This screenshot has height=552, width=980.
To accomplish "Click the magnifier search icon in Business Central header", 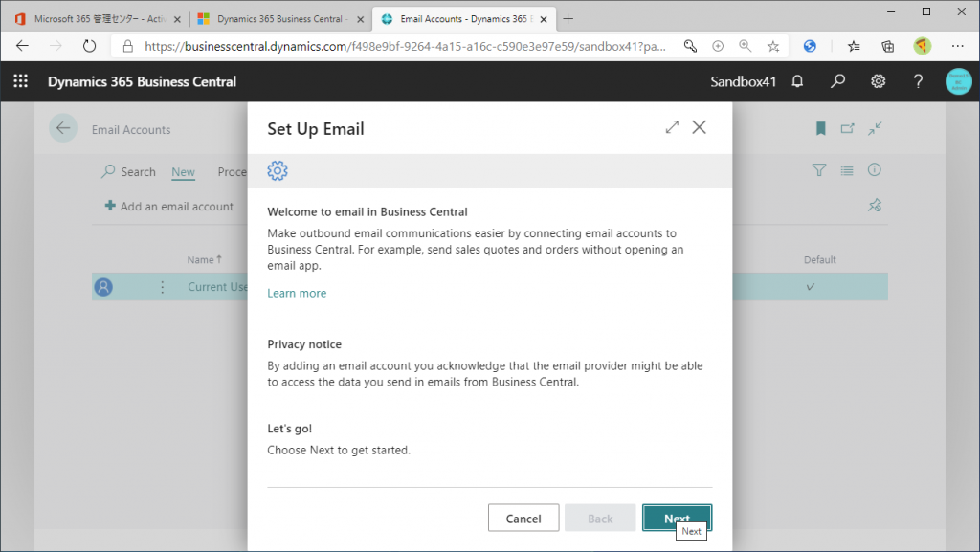I will click(837, 81).
